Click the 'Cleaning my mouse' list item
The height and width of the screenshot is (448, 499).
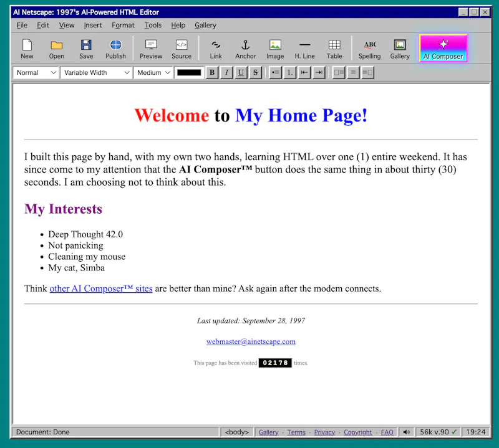[87, 257]
